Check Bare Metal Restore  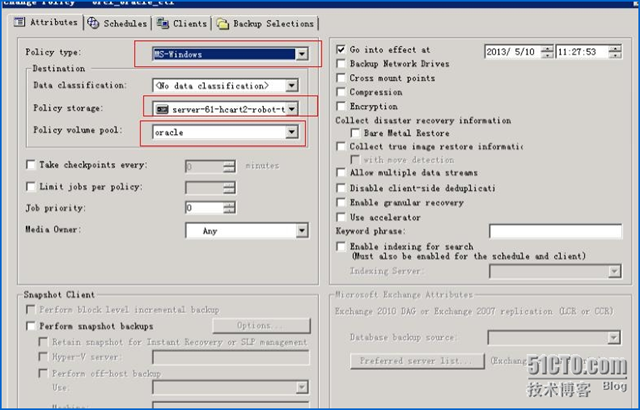[x=355, y=133]
